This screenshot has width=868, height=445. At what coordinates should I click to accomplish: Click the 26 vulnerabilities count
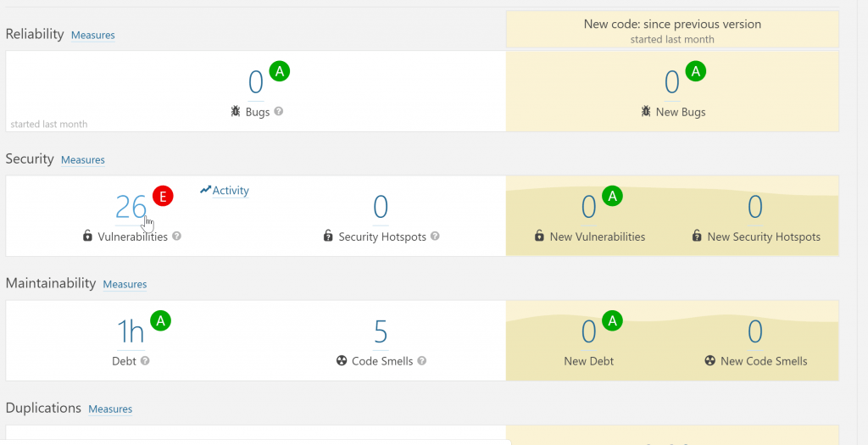[x=131, y=207]
